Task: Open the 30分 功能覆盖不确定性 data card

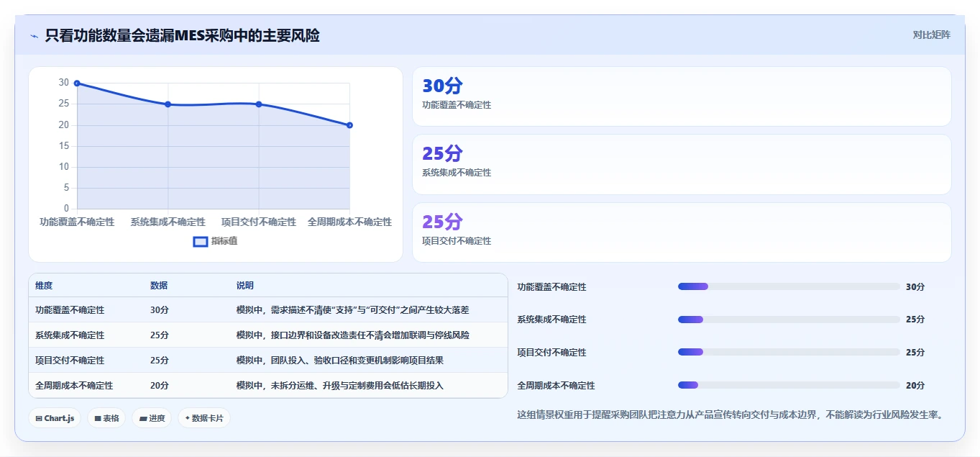Action: tap(682, 96)
